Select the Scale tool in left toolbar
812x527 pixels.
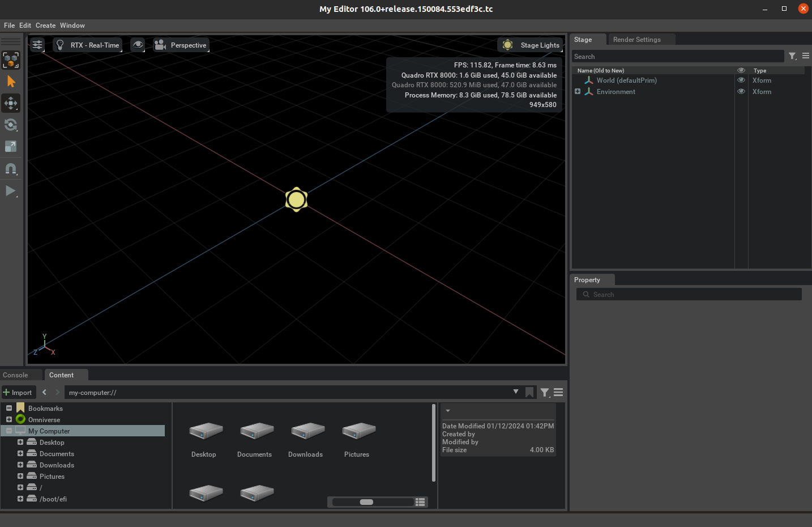coord(11,146)
